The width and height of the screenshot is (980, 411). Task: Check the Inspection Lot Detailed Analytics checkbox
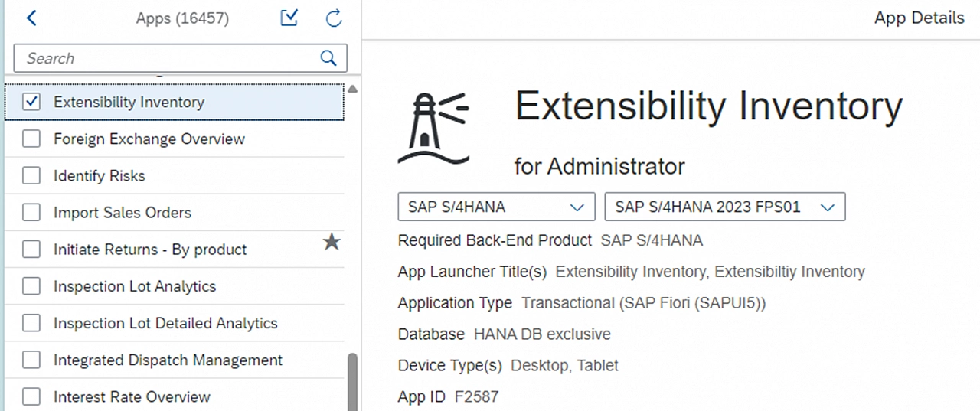31,322
